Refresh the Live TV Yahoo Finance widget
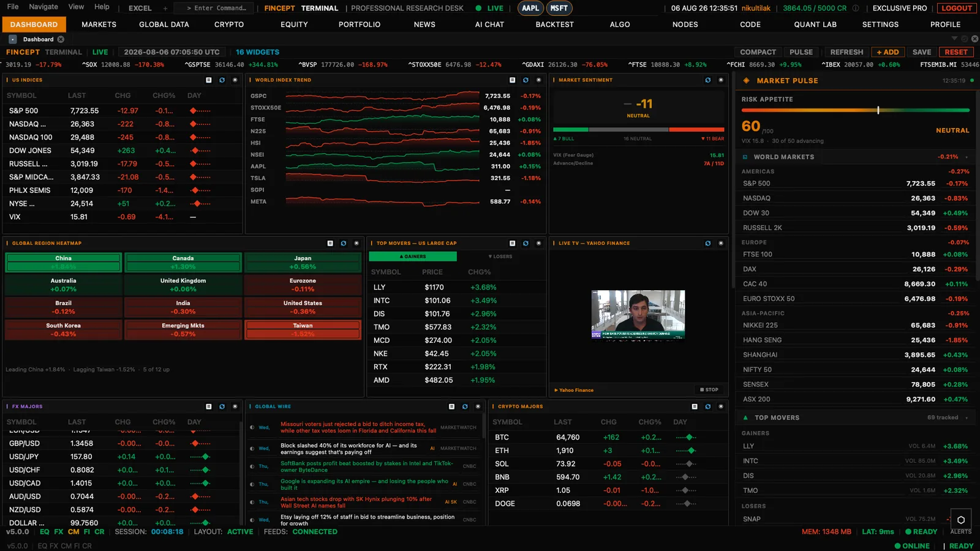This screenshot has width=980, height=551. (708, 243)
